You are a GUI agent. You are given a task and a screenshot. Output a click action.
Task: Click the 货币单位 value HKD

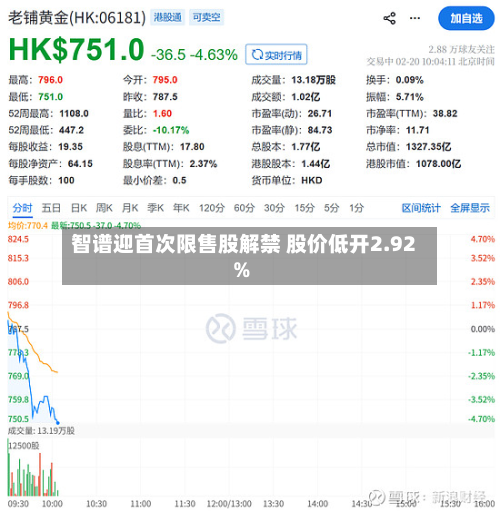pos(312,180)
